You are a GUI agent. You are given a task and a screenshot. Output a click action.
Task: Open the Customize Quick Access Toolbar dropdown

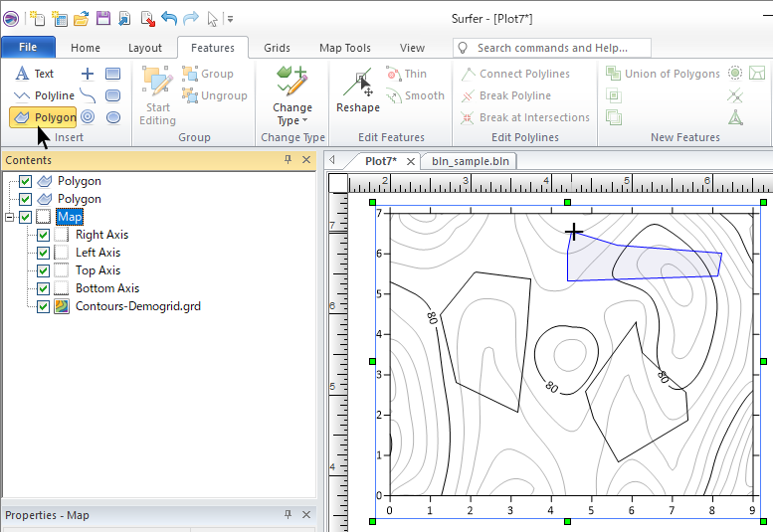(x=230, y=19)
